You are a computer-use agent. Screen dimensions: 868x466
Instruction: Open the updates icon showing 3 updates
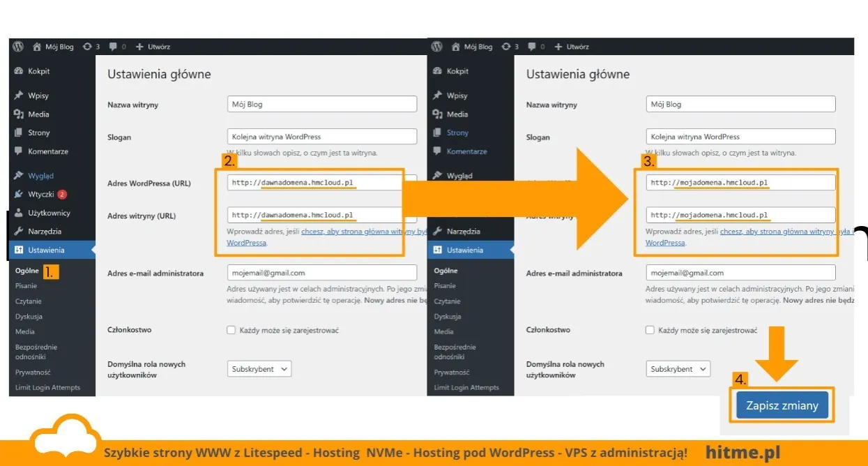click(90, 47)
